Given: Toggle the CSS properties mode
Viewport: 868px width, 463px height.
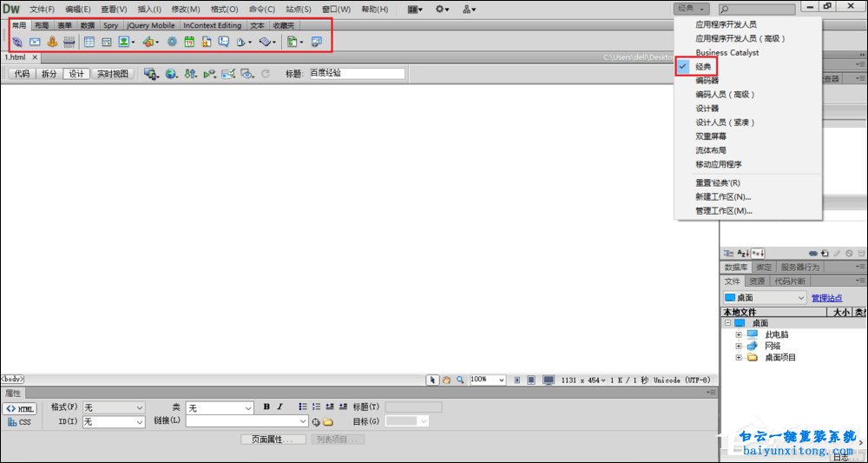Looking at the screenshot, I should pos(19,422).
